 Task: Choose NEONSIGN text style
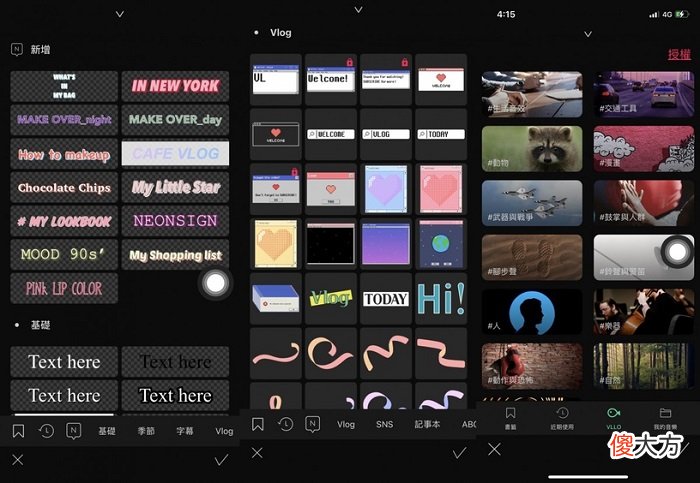coord(175,221)
